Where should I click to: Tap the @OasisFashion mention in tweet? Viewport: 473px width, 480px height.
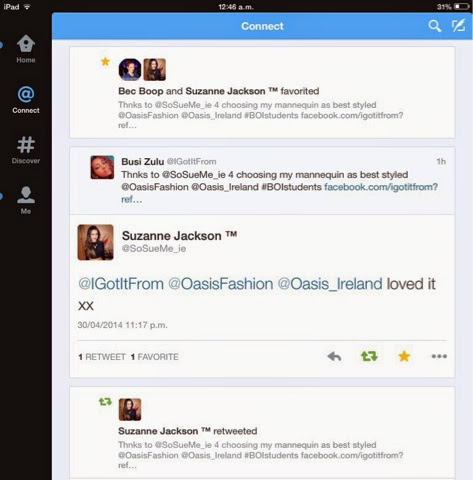pos(221,284)
